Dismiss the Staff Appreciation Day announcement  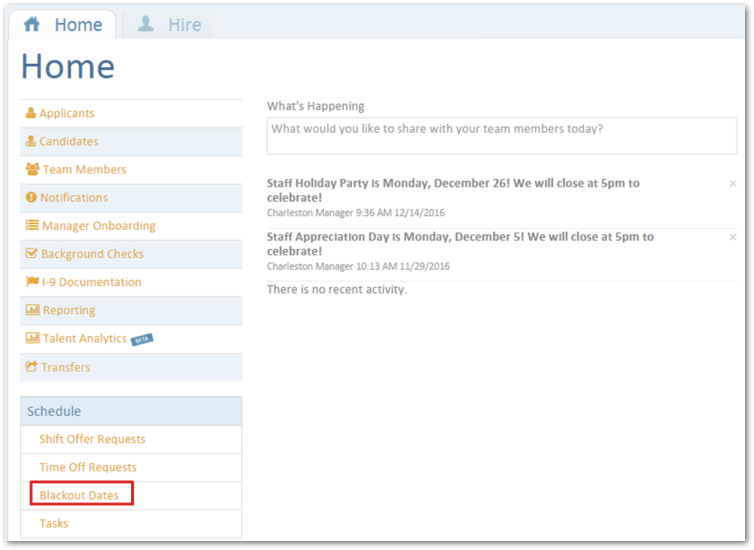pyautogui.click(x=733, y=237)
